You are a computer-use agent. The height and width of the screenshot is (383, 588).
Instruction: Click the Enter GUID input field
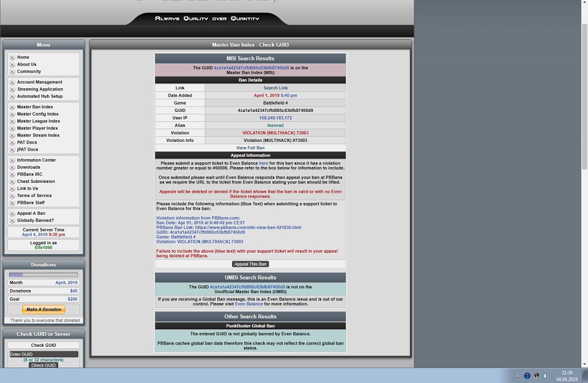[44, 354]
